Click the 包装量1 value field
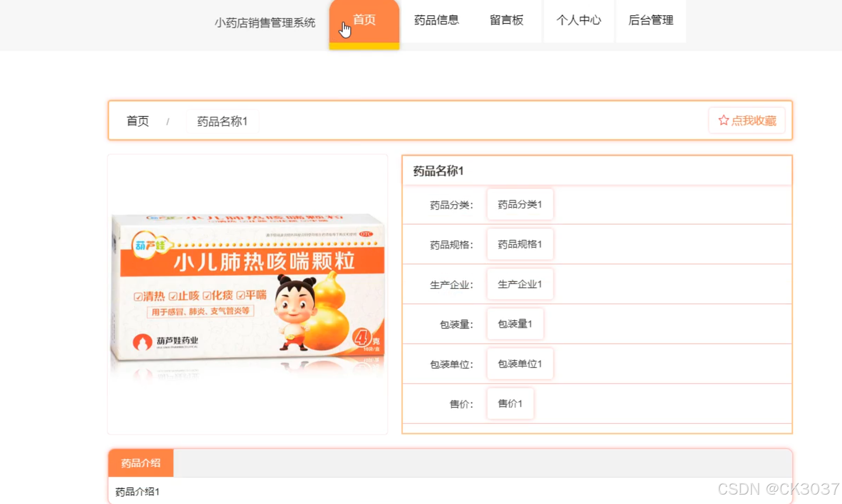This screenshot has width=842, height=504. (515, 324)
